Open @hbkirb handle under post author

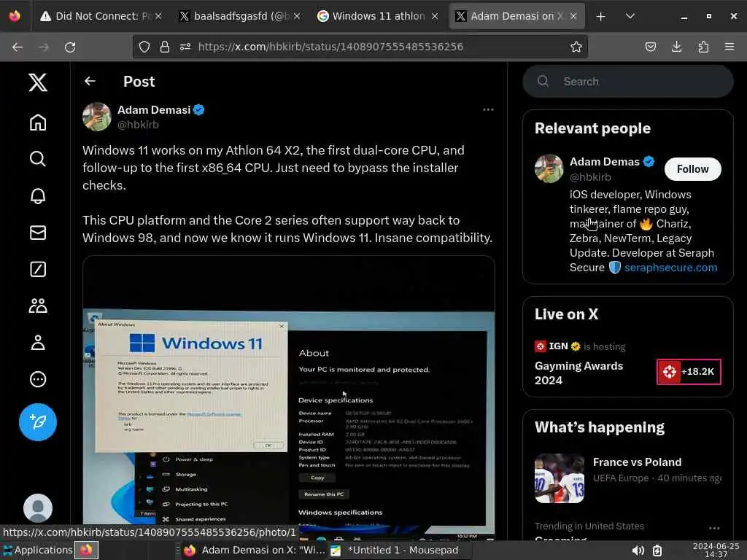(x=138, y=125)
